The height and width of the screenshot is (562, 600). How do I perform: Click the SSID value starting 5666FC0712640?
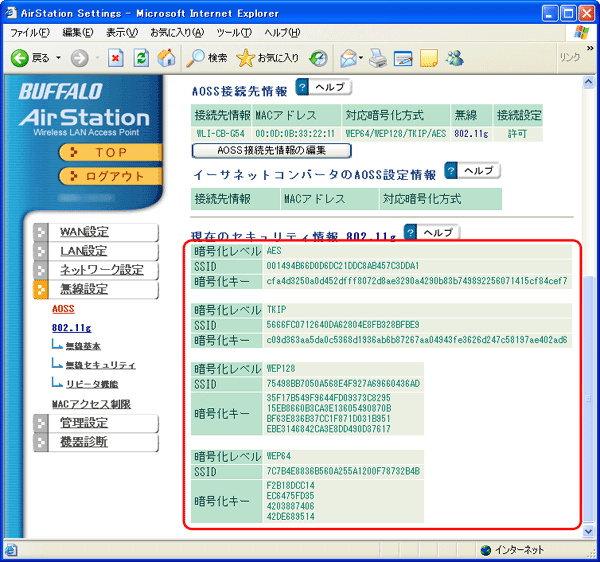click(343, 325)
